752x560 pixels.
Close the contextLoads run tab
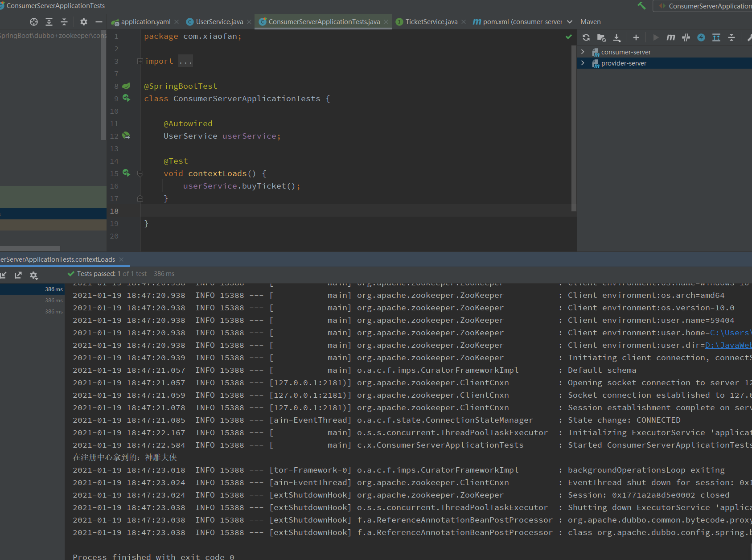121,259
